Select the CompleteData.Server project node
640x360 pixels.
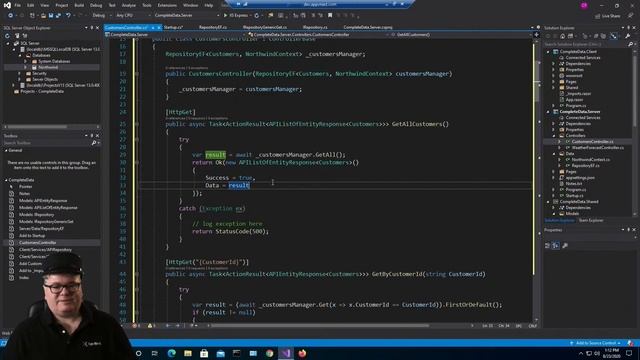point(580,111)
